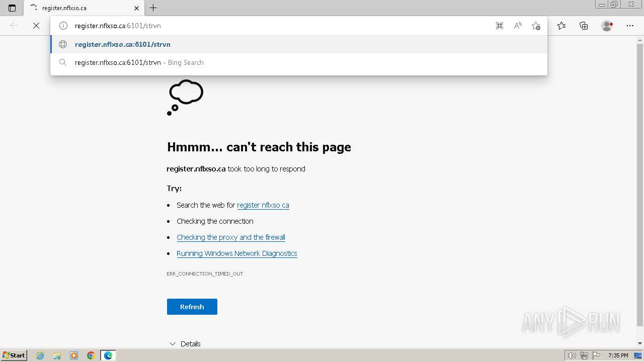Open a new tab with plus button
Viewport: 644px width, 362px height.
(x=153, y=8)
